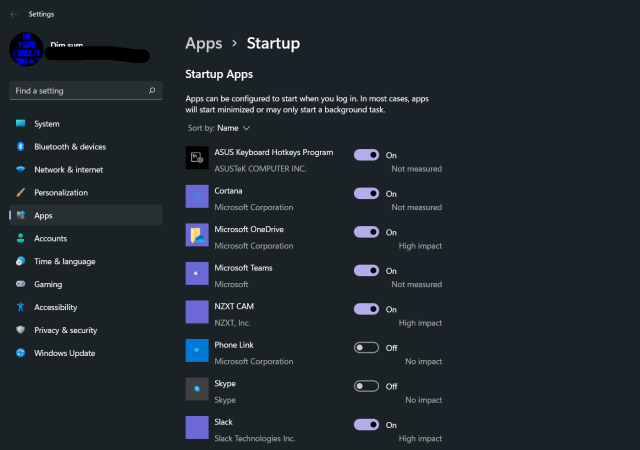Click the Slack app icon
Image resolution: width=640 pixels, height=450 pixels.
tap(197, 428)
